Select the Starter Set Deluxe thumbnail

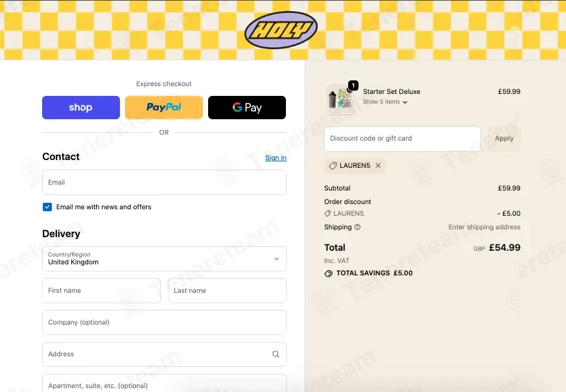click(340, 99)
